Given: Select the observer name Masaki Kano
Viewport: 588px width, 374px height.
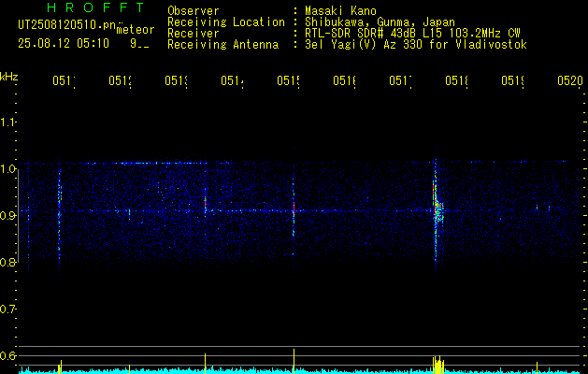Looking at the screenshot, I should pos(340,11).
